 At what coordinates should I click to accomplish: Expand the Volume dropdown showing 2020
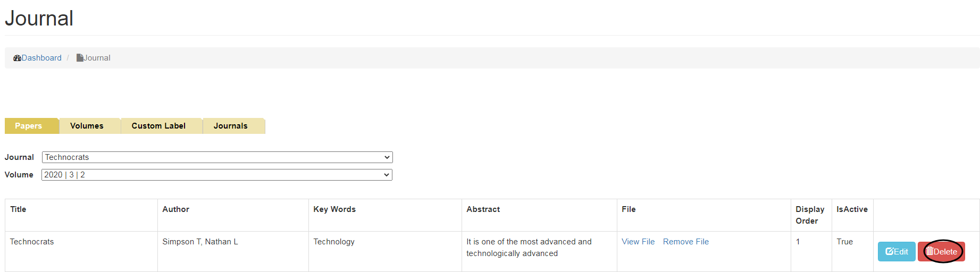217,175
